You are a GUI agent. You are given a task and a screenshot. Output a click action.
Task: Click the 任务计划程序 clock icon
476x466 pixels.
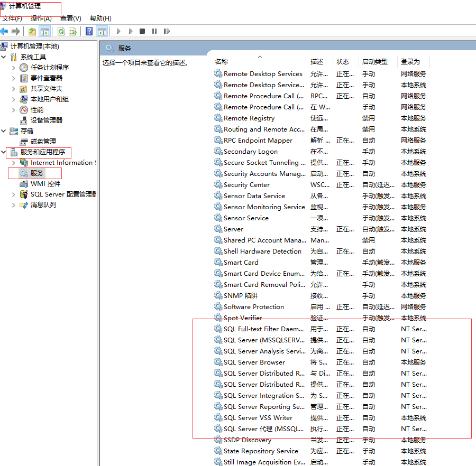pos(24,67)
